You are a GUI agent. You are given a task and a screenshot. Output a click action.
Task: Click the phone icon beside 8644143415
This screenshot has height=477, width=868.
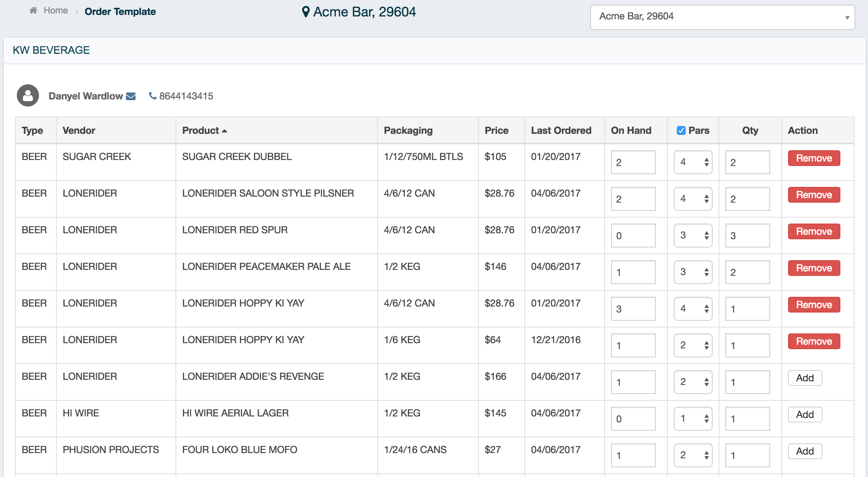[x=152, y=96]
